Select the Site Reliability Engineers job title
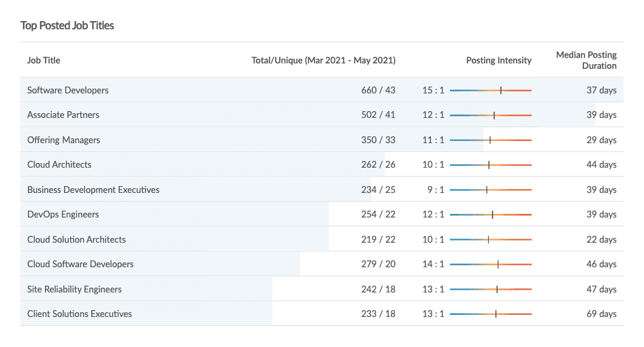Image resolution: width=644 pixels, height=347 pixels. [74, 289]
